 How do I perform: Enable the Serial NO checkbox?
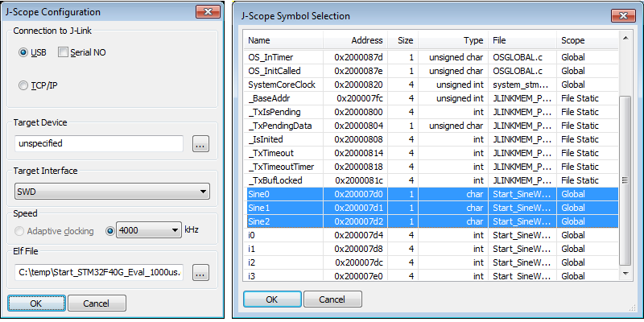64,52
